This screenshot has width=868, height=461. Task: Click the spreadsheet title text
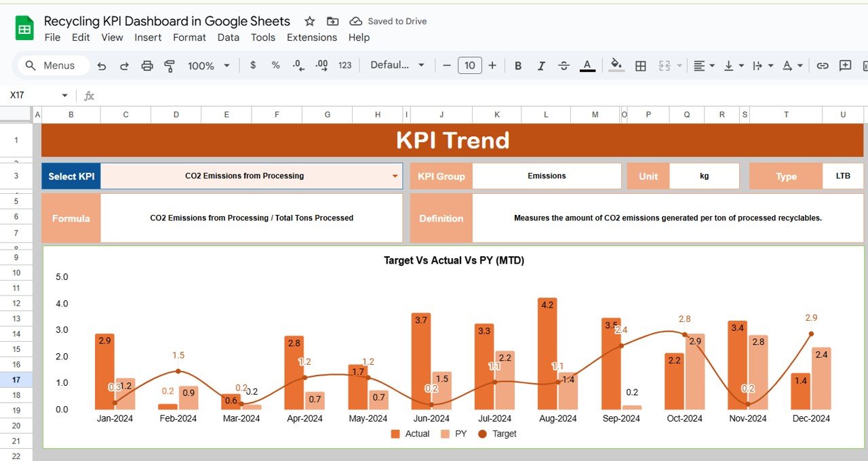167,21
